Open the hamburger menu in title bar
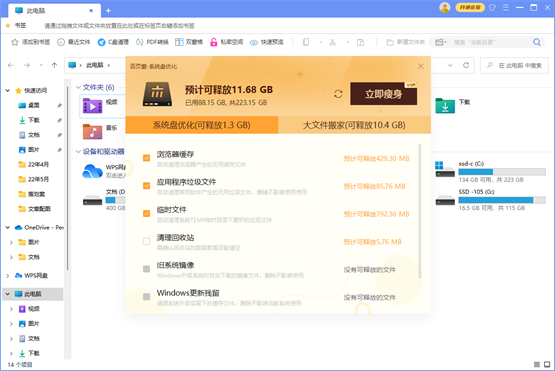 (506, 7)
